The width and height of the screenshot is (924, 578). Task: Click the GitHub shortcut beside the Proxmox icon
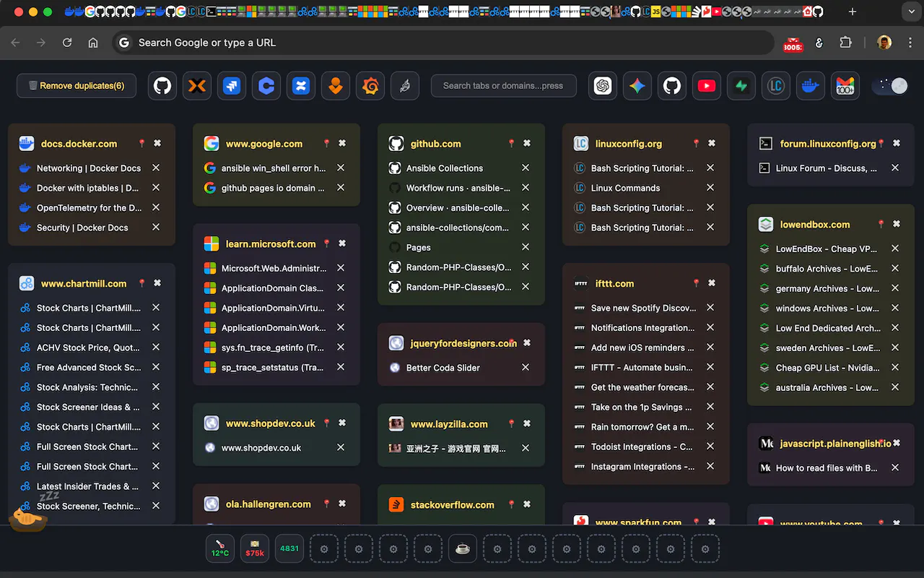(x=162, y=86)
